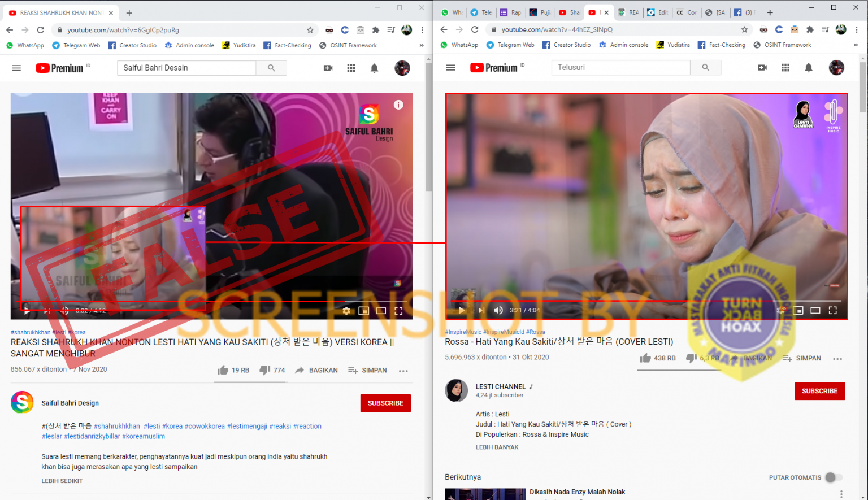Seek on left video progress bar
The image size is (868, 500).
(211, 301)
